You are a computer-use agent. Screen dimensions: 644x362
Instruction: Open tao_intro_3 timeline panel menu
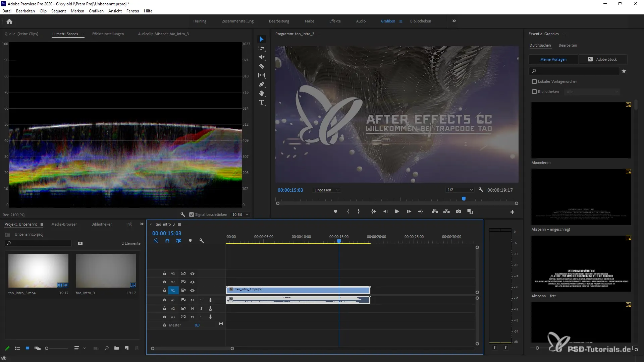(179, 224)
